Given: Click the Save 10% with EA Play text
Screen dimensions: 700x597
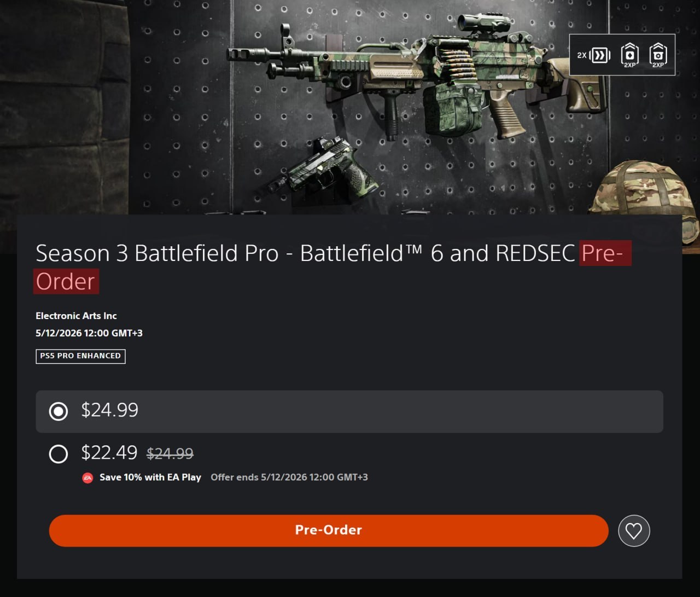Looking at the screenshot, I should tap(150, 477).
